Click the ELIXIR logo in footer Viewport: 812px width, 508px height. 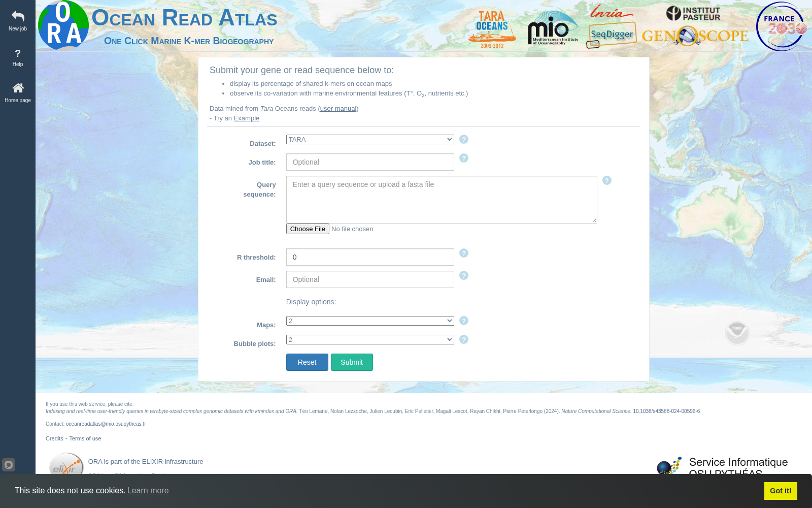coord(66,464)
